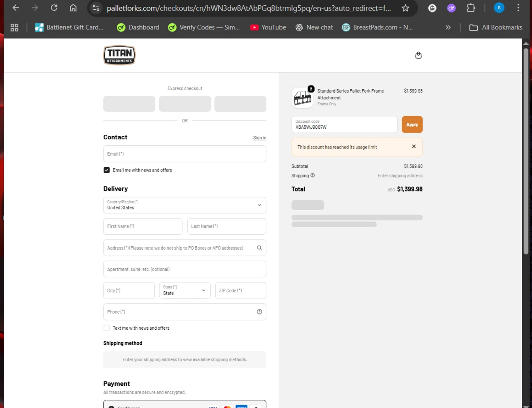Open the profile avatar S
The width and height of the screenshot is (532, 408).
pos(499,8)
